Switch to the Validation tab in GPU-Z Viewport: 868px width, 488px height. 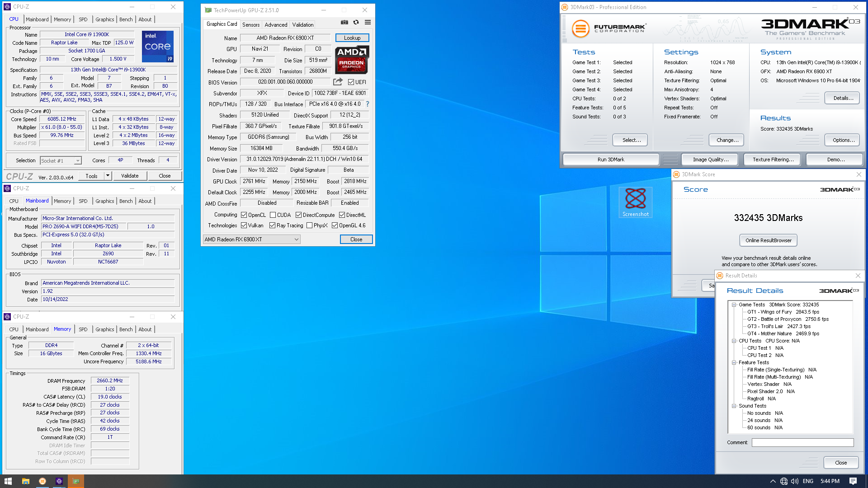coord(303,25)
